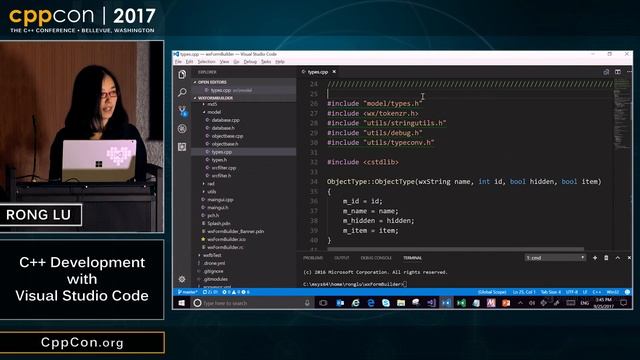Click the Global Scope status item
The width and height of the screenshot is (640, 360).
tap(492, 292)
